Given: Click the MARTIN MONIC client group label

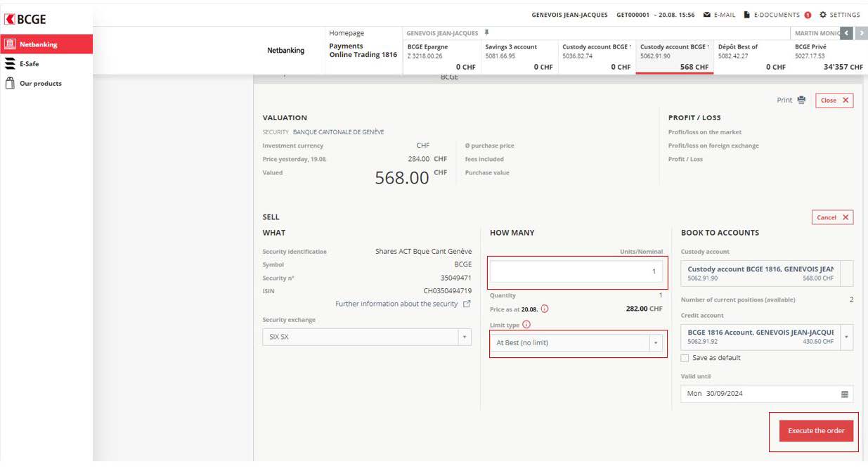Looking at the screenshot, I should click(817, 33).
